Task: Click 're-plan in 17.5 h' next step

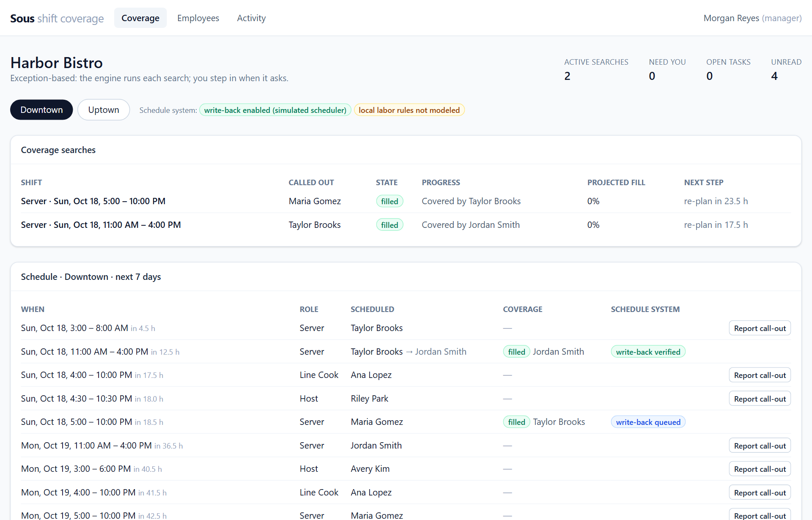Action: pos(716,225)
